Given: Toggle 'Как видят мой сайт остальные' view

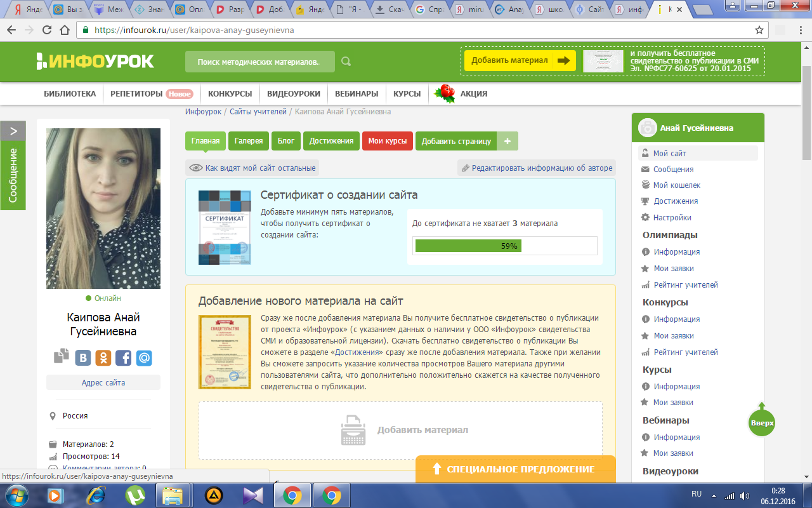Looking at the screenshot, I should [252, 168].
